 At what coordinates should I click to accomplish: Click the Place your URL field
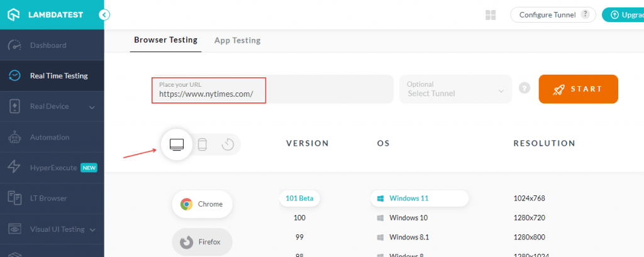[x=208, y=90]
